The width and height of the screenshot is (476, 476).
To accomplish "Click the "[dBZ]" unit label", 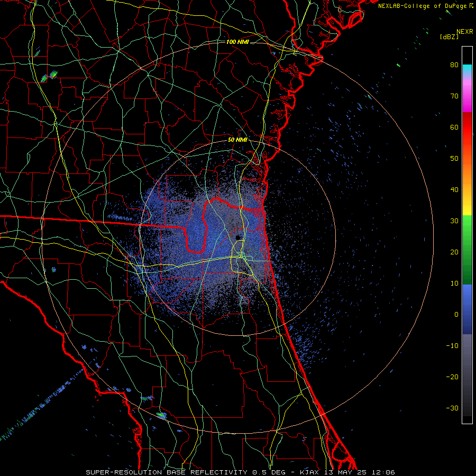I will [449, 37].
